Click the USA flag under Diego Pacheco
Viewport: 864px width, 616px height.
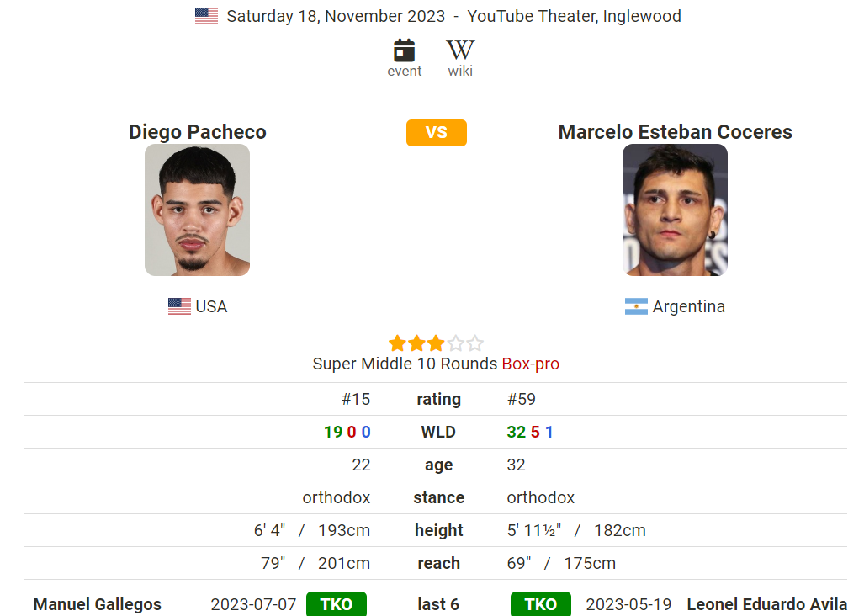tap(180, 306)
